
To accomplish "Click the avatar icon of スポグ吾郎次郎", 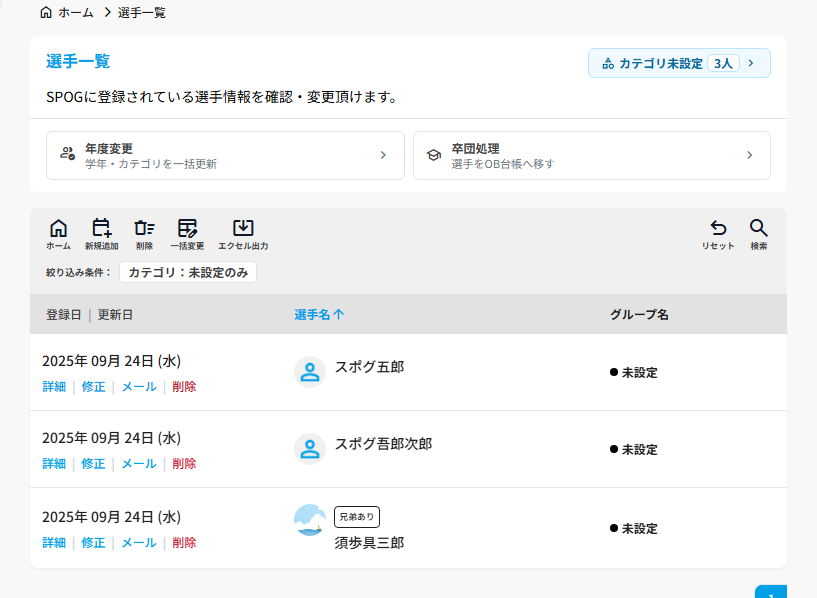I will coord(310,449).
